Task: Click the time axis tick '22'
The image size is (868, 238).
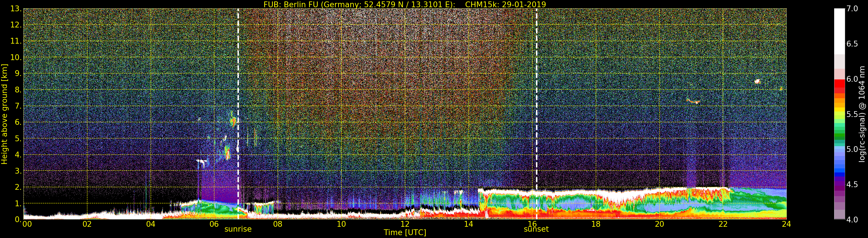Action: (723, 224)
